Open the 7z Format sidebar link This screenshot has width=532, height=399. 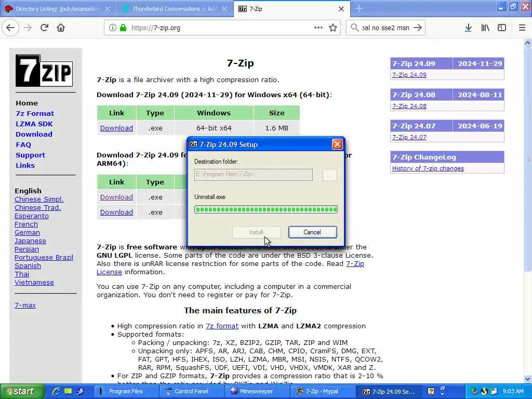(x=35, y=113)
